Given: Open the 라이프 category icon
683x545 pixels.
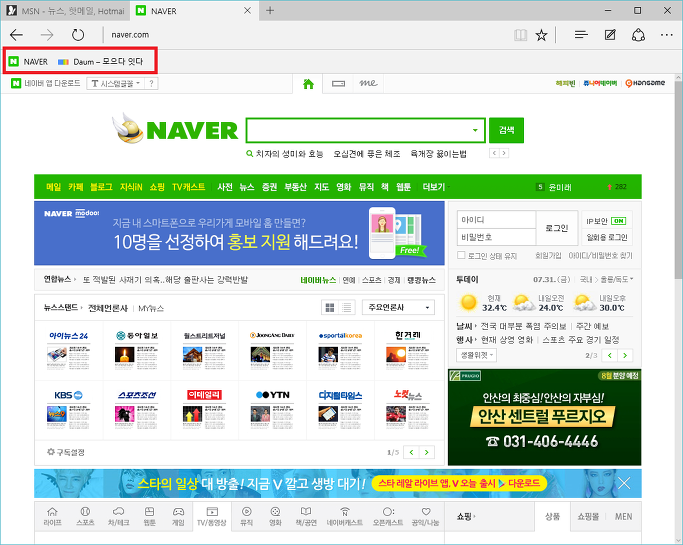Looking at the screenshot, I should pos(52,517).
